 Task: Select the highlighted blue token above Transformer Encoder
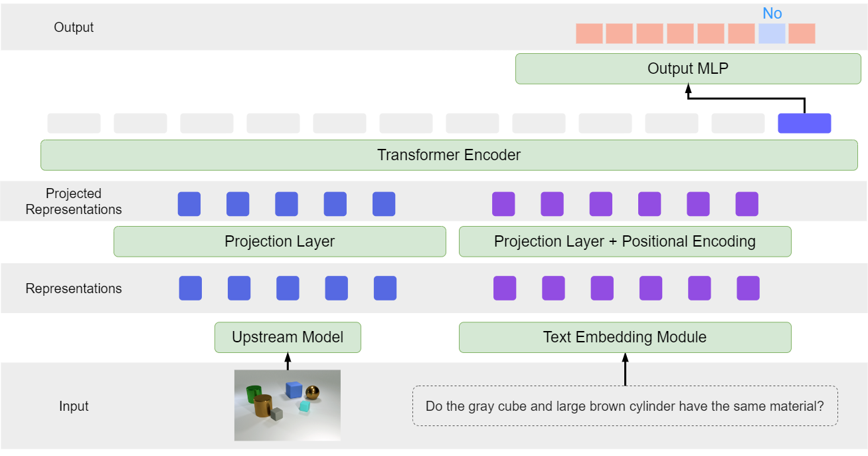click(804, 123)
